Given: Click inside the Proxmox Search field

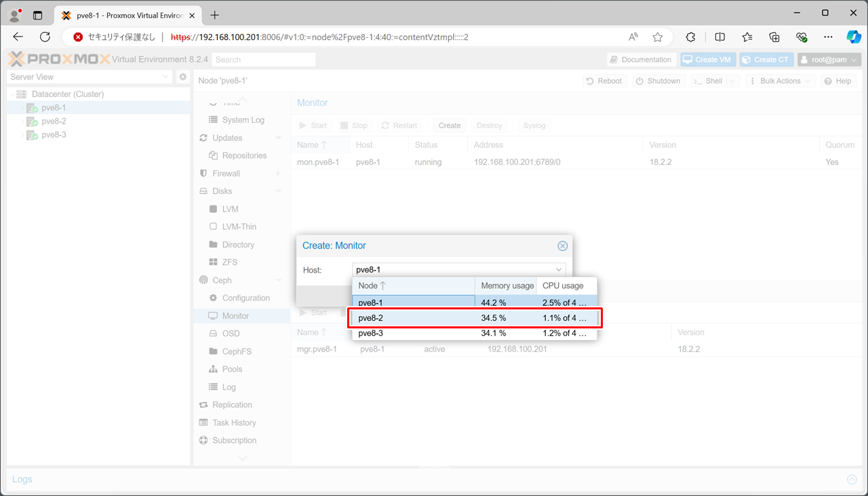Looking at the screenshot, I should click(263, 60).
